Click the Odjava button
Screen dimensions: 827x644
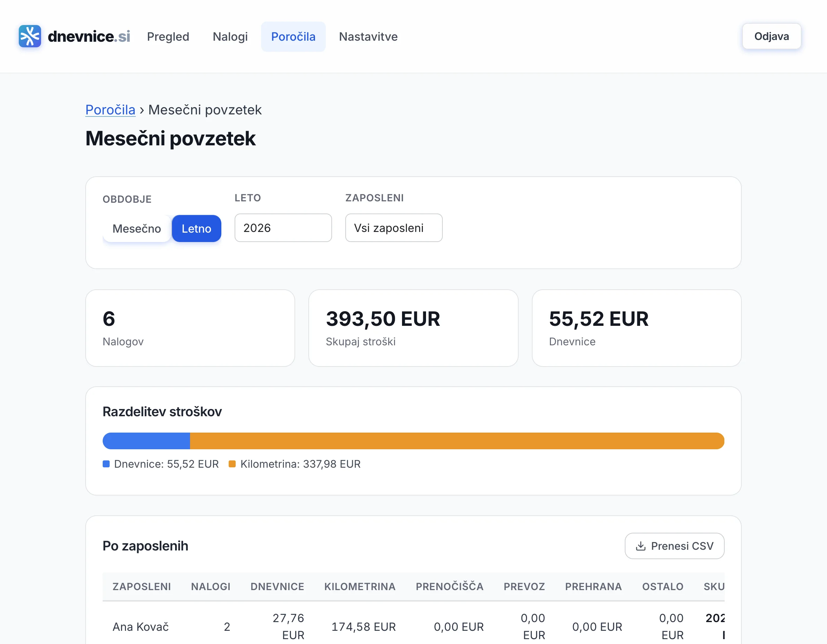tap(771, 36)
